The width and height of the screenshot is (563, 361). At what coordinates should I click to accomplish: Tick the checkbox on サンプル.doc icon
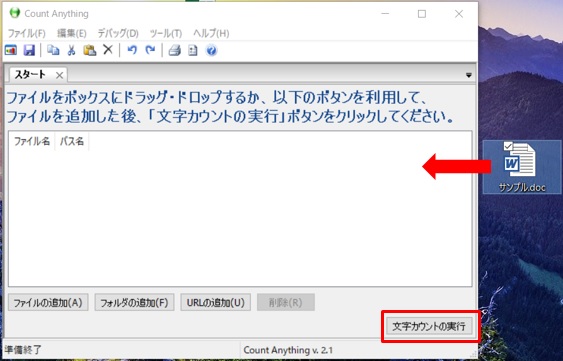click(508, 146)
